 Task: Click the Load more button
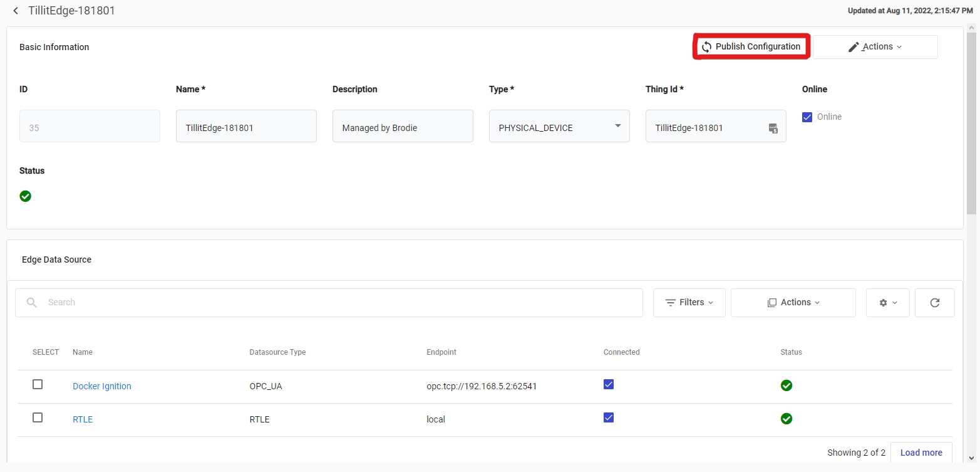pyautogui.click(x=921, y=453)
